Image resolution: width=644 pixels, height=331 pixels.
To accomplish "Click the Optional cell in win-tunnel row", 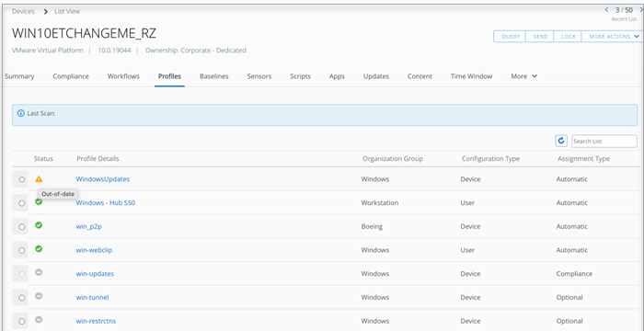I will coord(569,297).
